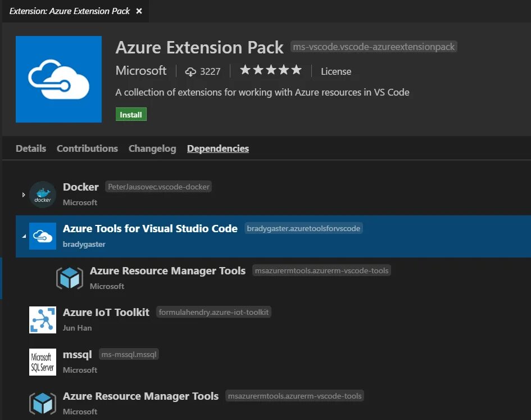
Task: Select the Docker dependency name
Action: (x=80, y=187)
